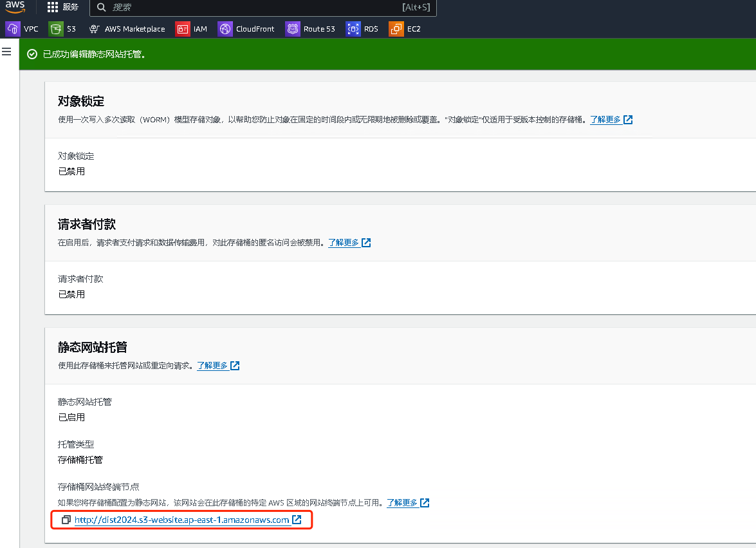Image resolution: width=756 pixels, height=548 pixels.
Task: Select the 请求者付款 section heading
Action: [x=87, y=224]
